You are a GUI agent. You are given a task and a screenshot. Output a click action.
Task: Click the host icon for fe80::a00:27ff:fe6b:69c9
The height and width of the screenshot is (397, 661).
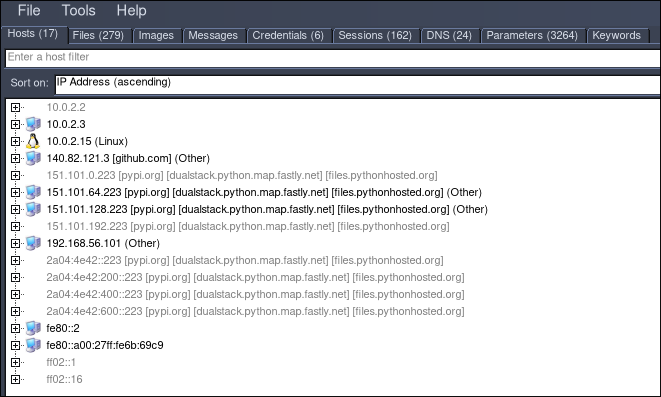[x=33, y=345]
